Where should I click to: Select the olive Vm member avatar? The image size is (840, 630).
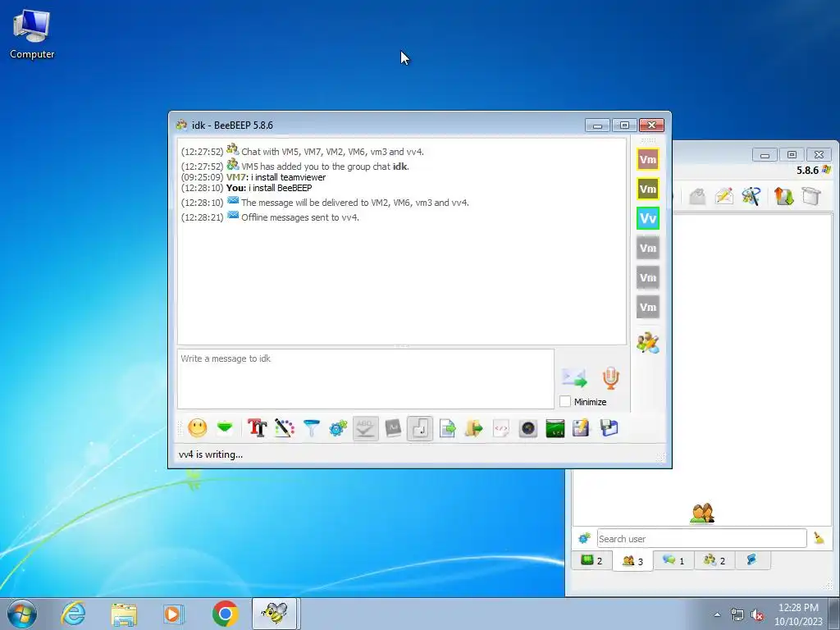[648, 189]
